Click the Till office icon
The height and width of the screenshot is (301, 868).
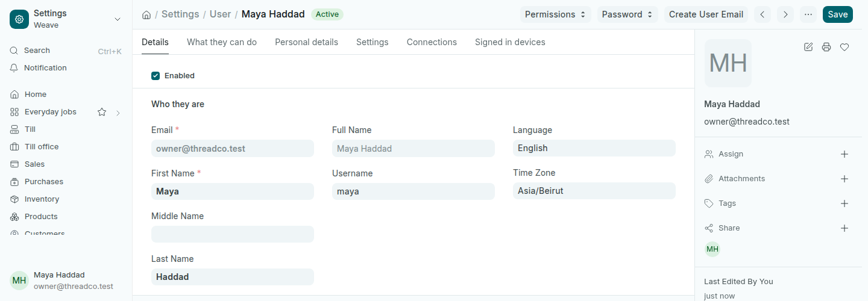click(x=14, y=147)
